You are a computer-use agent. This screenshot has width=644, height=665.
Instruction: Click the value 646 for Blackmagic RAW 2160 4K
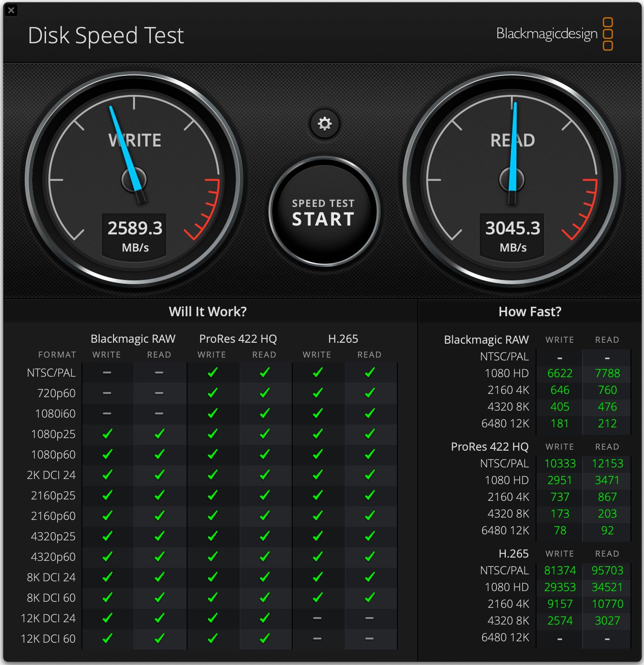(x=560, y=390)
